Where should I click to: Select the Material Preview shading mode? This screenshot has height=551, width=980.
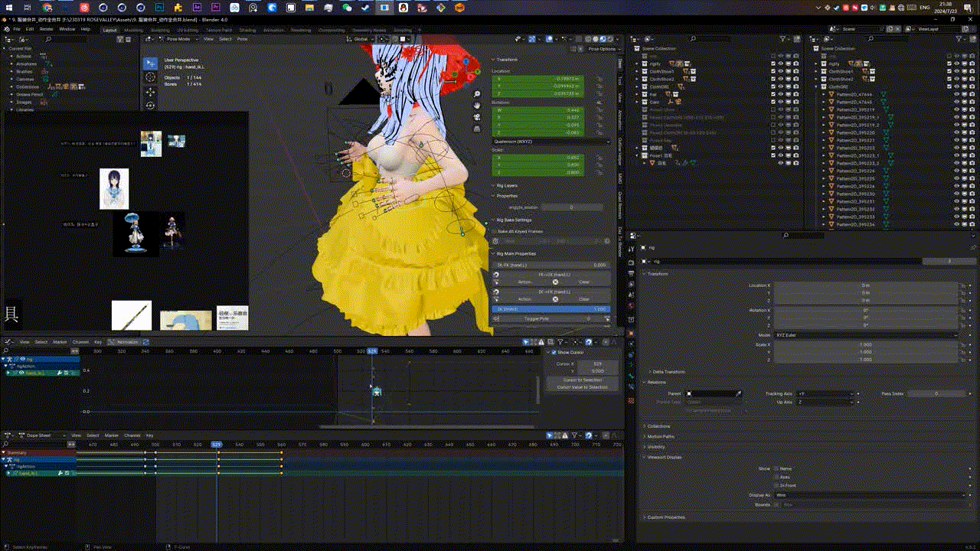tap(603, 38)
